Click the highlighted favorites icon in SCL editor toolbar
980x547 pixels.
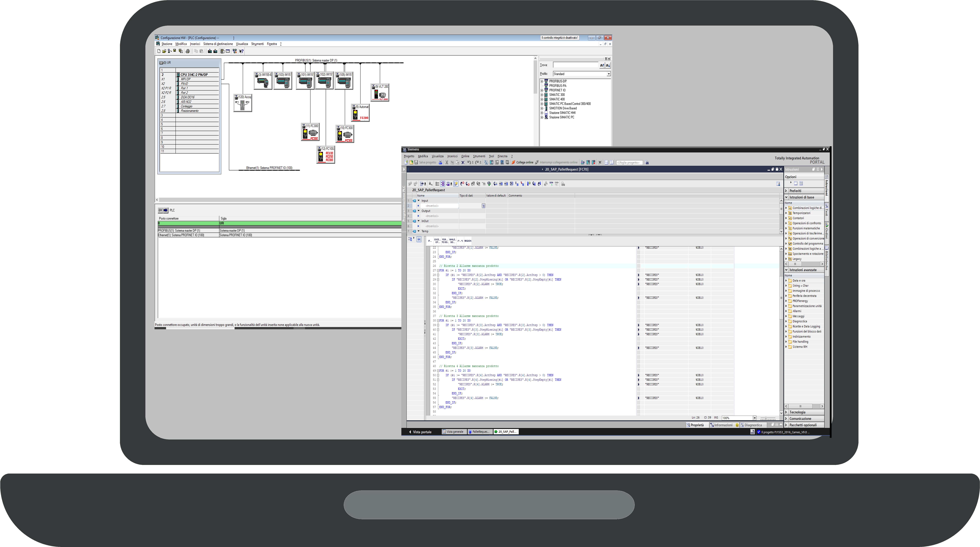click(456, 184)
